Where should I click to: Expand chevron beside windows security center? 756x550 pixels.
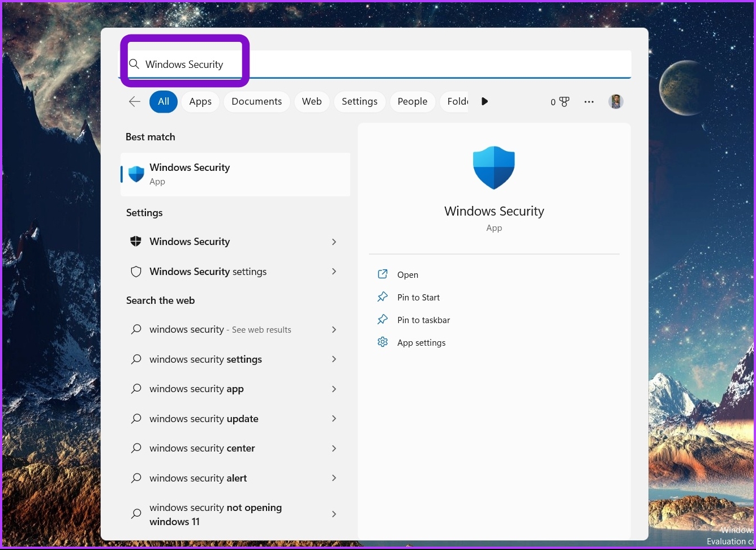pyautogui.click(x=334, y=448)
